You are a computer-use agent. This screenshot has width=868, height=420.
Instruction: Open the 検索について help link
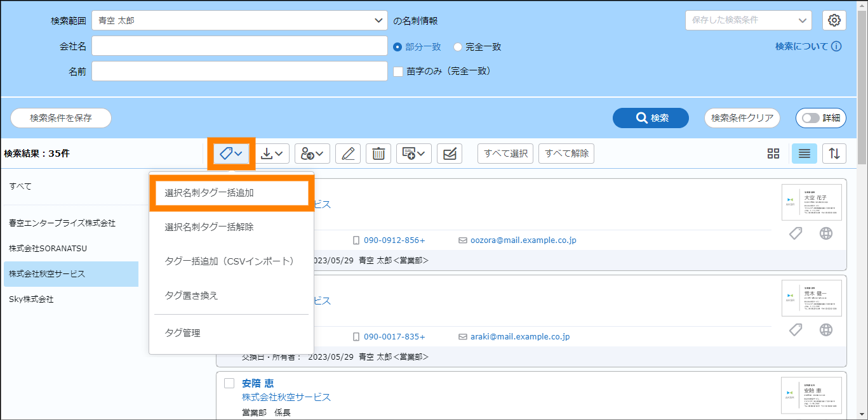pos(808,46)
